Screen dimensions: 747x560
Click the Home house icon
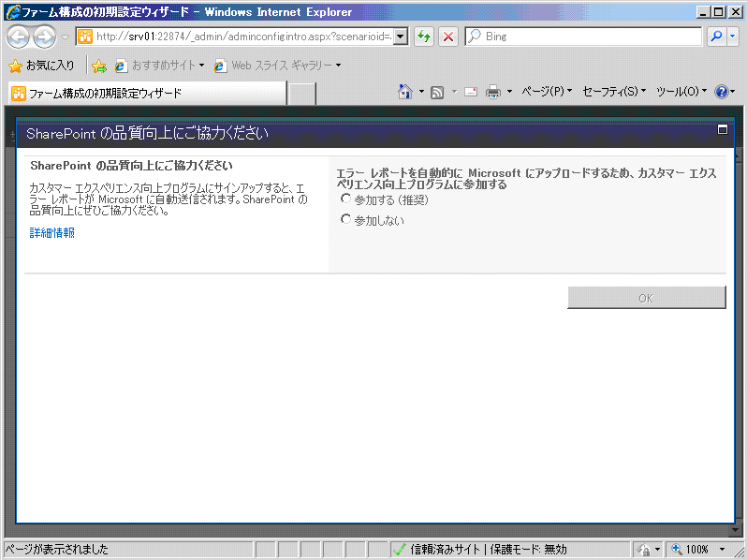[405, 92]
